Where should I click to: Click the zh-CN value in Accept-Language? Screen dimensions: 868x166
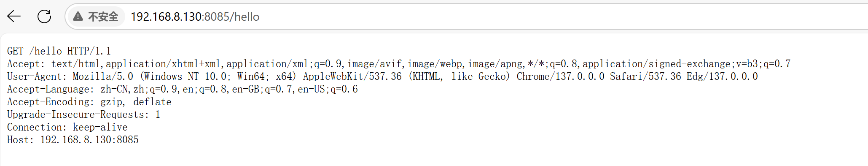[x=115, y=89]
